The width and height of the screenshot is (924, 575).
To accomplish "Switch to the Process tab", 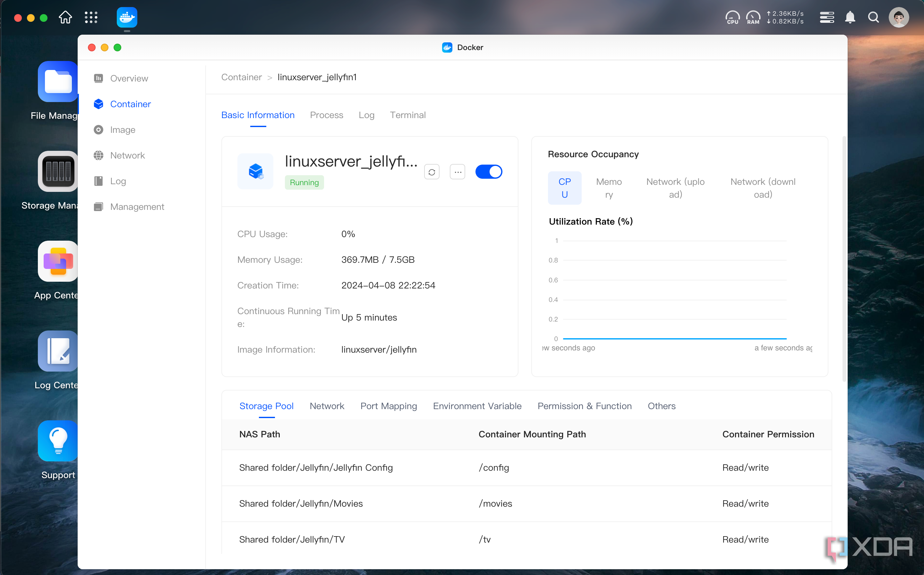I will 327,115.
